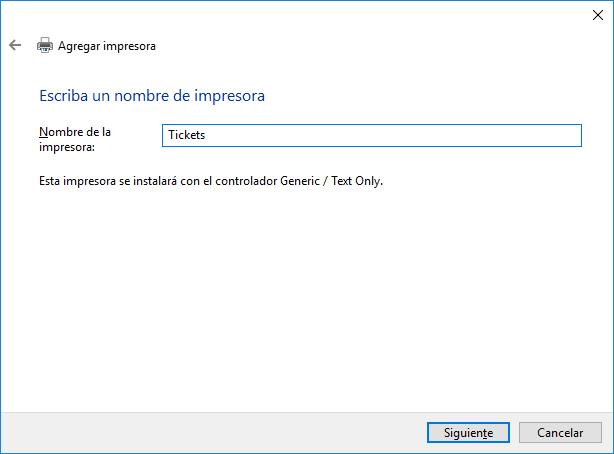Close the Agregar impresora dialog window
Image resolution: width=614 pixels, height=454 pixels.
click(x=597, y=14)
